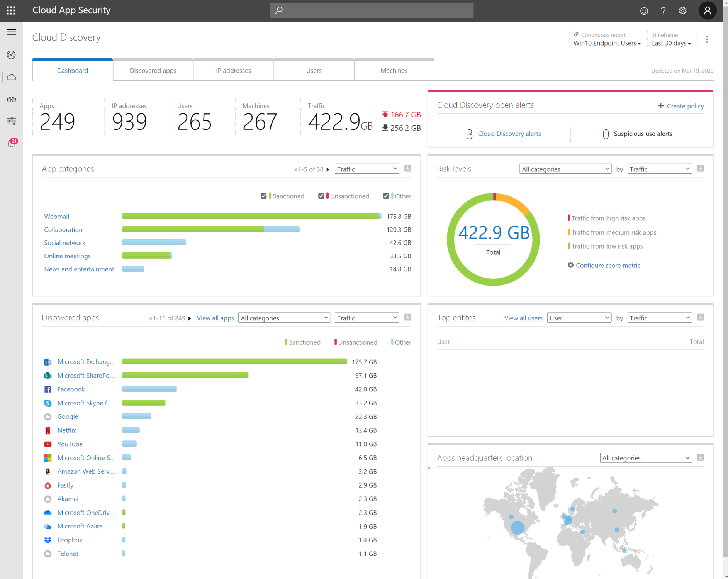This screenshot has height=579, width=728.
Task: Uncheck the Other category checkbox
Action: click(x=386, y=196)
